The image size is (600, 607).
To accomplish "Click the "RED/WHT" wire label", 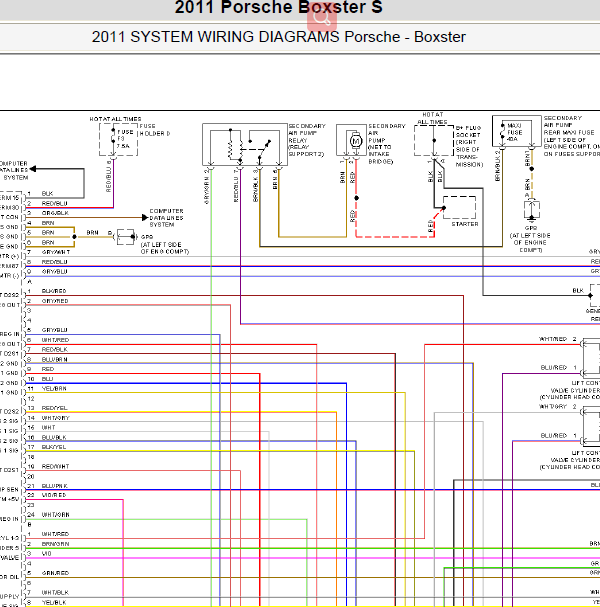I will [x=55, y=466].
